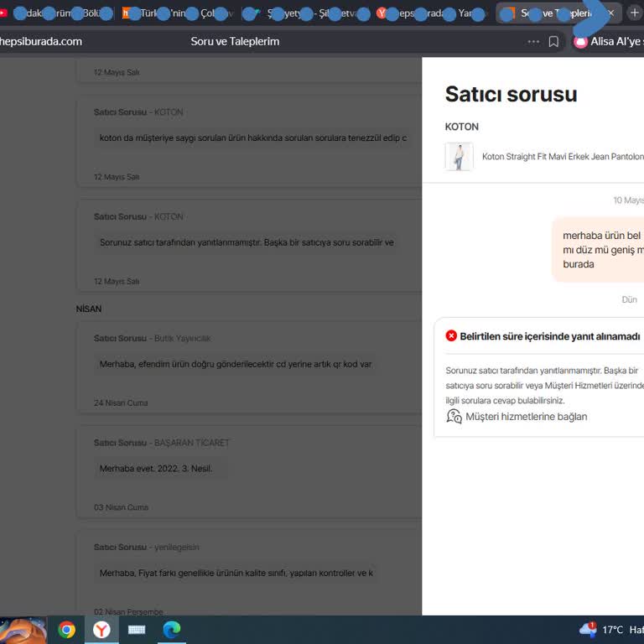Open Koton Straight Fit Mavi Erkek Jean link

(563, 157)
